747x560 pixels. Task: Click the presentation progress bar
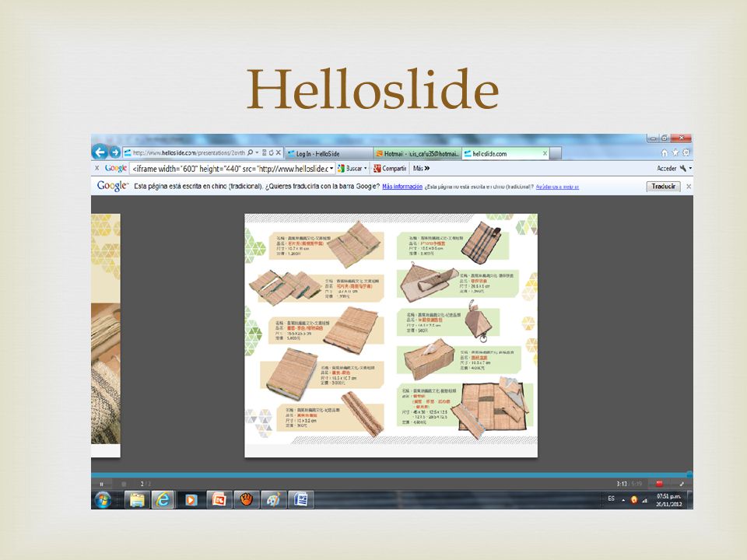pyautogui.click(x=391, y=474)
